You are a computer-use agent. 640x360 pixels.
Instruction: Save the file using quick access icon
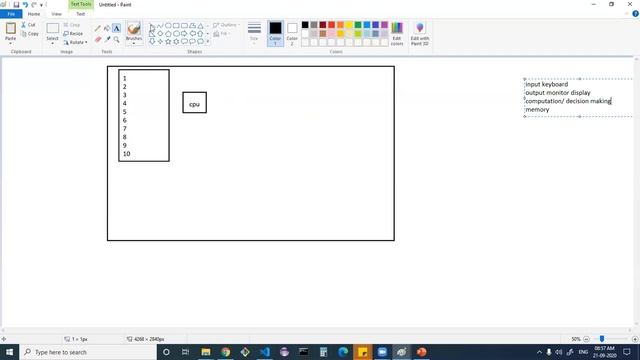[16, 4]
